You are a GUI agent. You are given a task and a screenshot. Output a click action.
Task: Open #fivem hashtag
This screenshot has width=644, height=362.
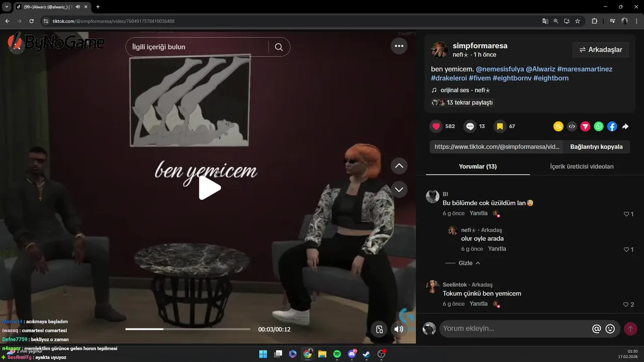coord(479,78)
